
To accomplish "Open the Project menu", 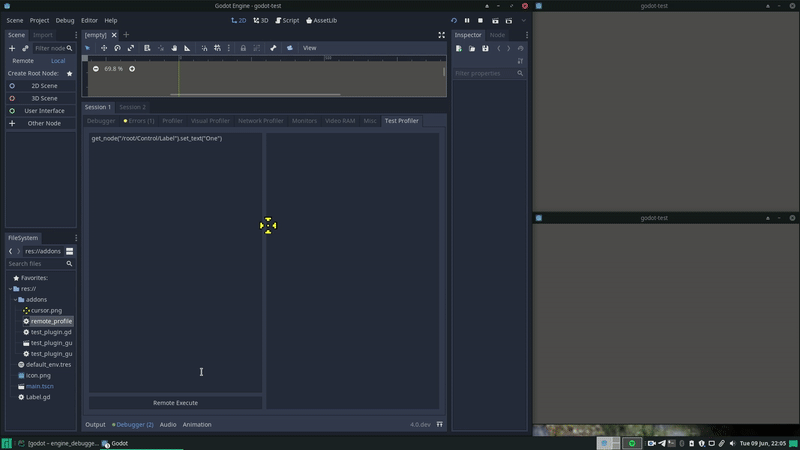I will [39, 20].
